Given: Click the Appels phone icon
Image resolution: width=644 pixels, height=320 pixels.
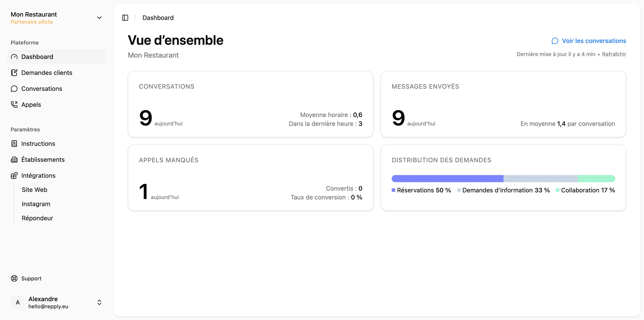Looking at the screenshot, I should coord(14,105).
